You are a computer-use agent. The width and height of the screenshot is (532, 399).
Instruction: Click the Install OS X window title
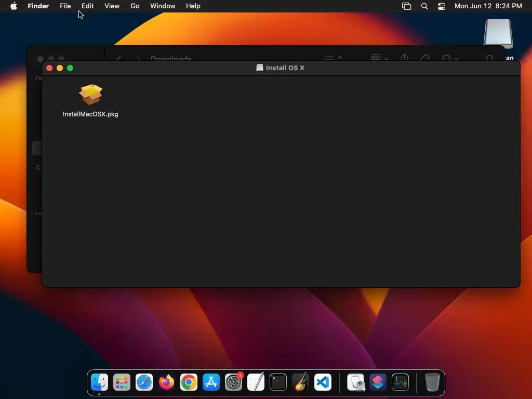[285, 68]
